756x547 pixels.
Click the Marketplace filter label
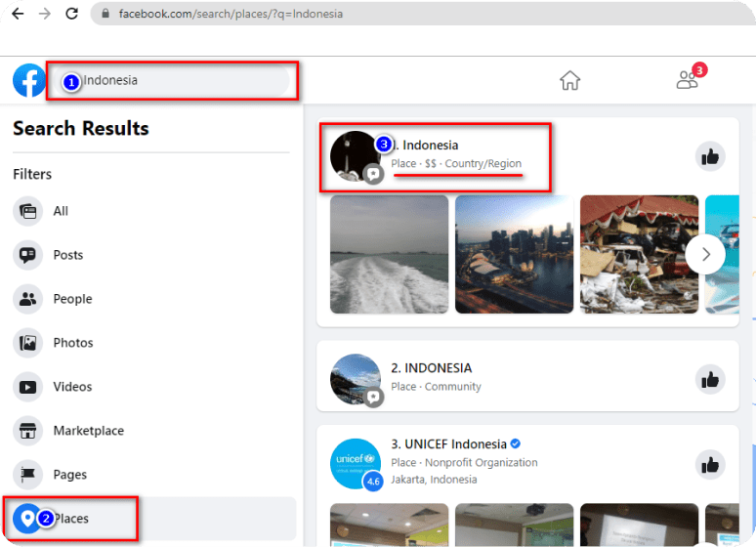pyautogui.click(x=89, y=431)
